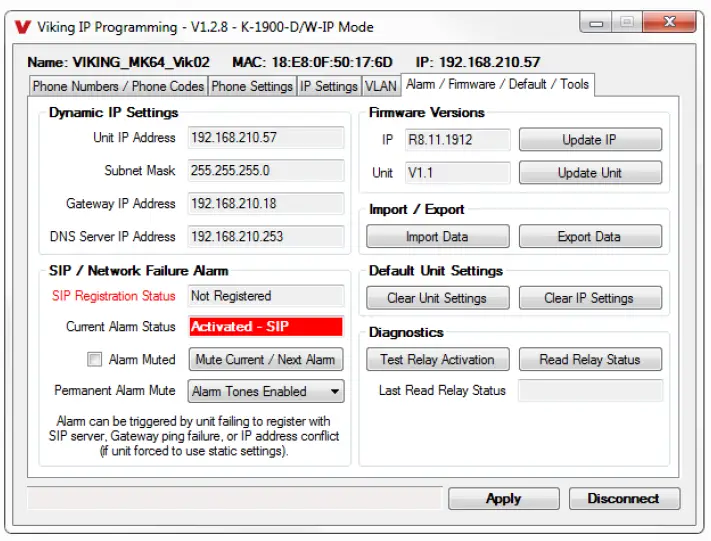The width and height of the screenshot is (711, 541).
Task: Click the Subnet Mask field
Action: click(266, 171)
